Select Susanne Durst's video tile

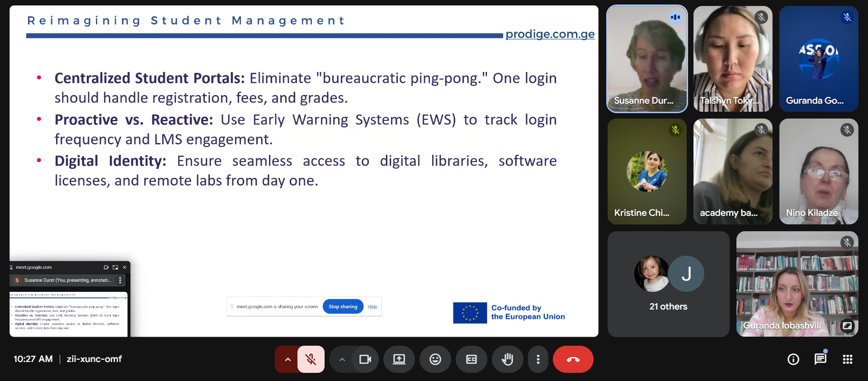[x=646, y=59]
